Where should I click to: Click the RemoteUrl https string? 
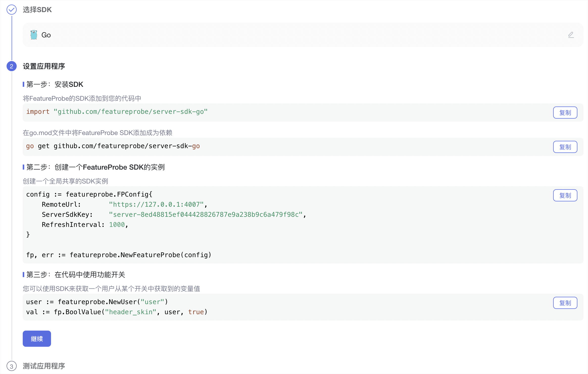156,205
